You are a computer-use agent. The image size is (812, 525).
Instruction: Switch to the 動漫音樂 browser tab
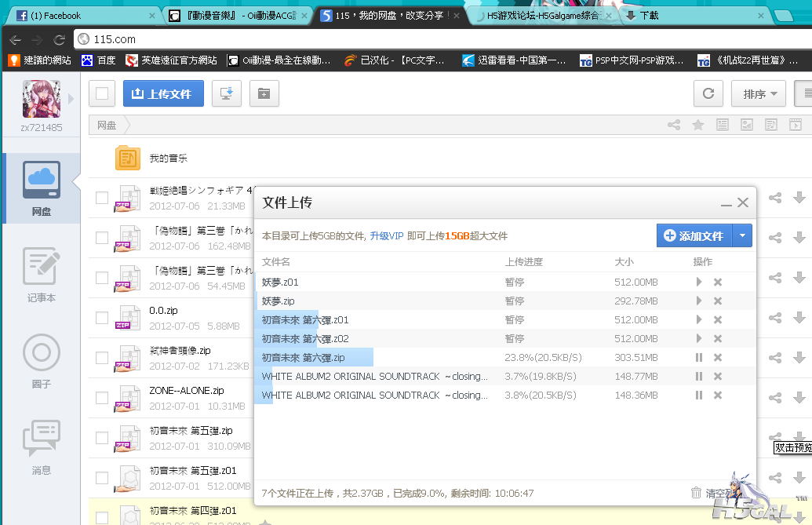tap(239, 16)
